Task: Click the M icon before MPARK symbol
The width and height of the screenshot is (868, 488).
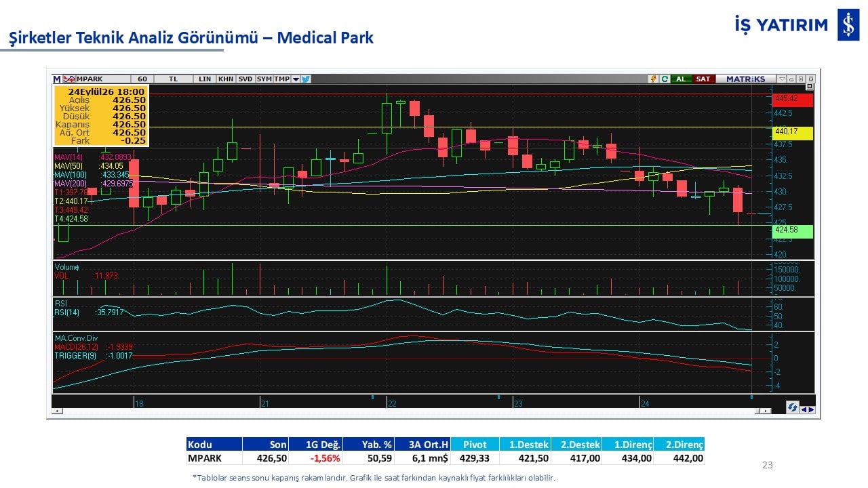Action: click(56, 79)
